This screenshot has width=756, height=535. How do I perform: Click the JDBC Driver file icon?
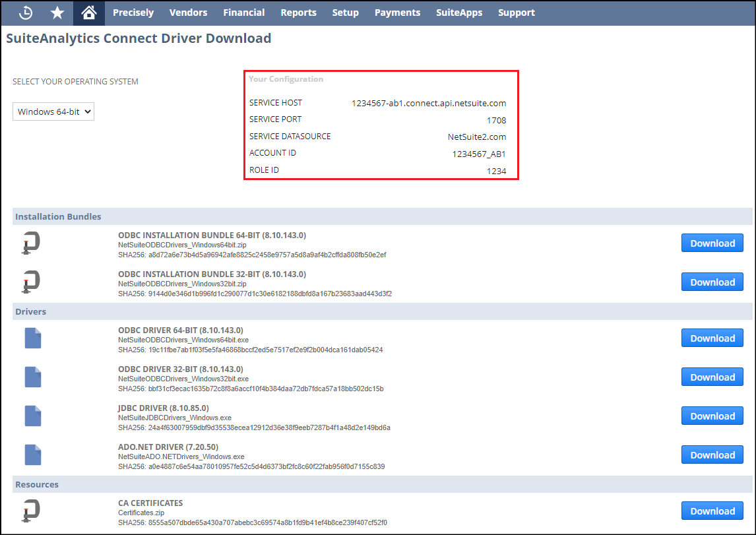[x=33, y=416]
